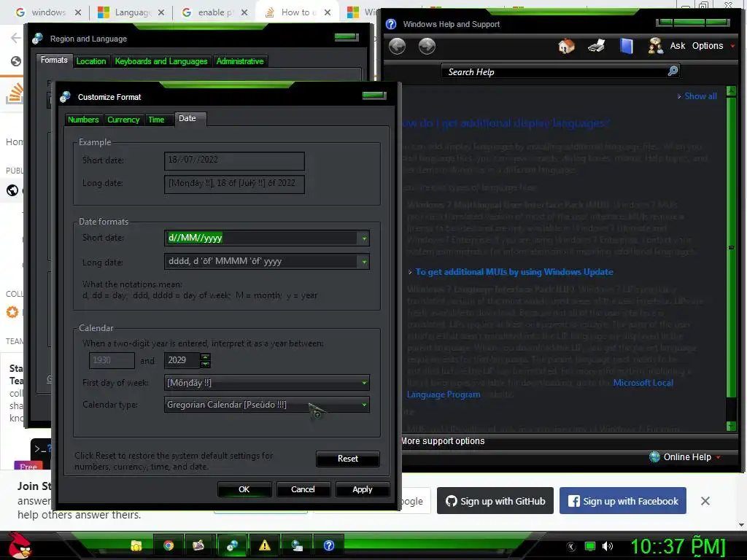This screenshot has height=560, width=747.
Task: Increase the two-digit year end value
Action: point(205,357)
